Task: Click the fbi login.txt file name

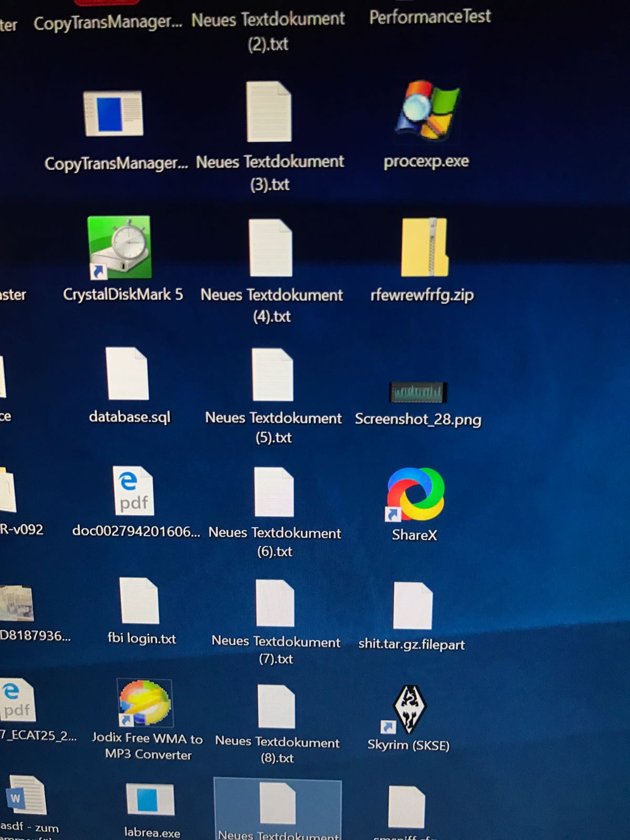Action: pyautogui.click(x=142, y=638)
